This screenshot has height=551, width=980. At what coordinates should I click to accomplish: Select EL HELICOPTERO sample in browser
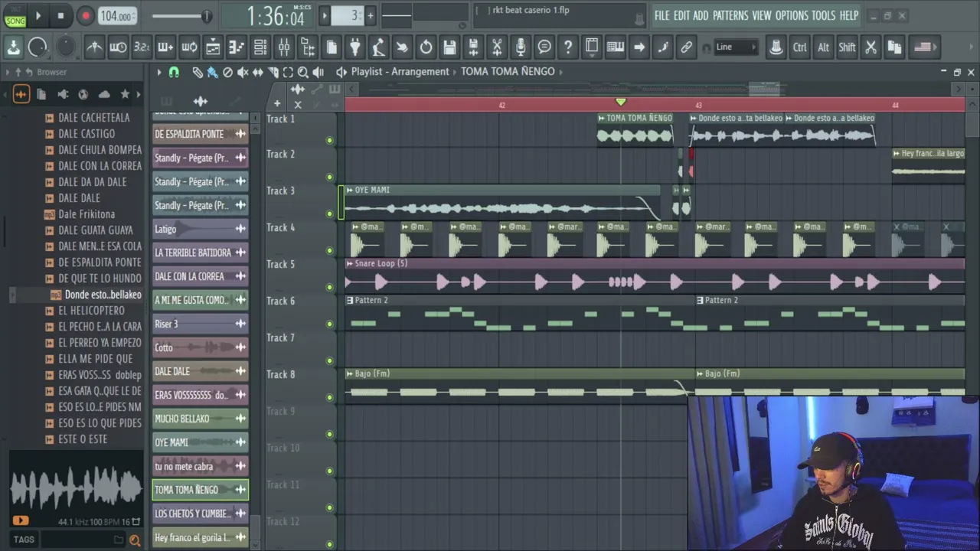click(91, 311)
